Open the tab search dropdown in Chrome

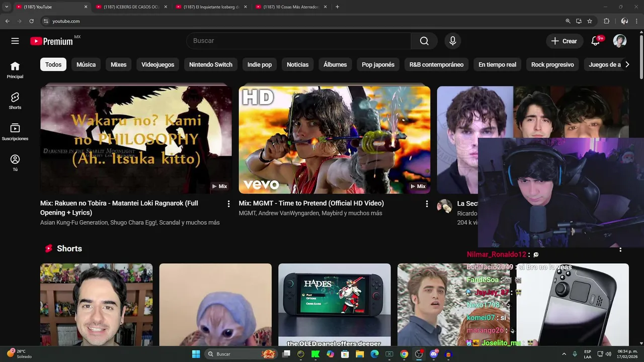[7, 7]
